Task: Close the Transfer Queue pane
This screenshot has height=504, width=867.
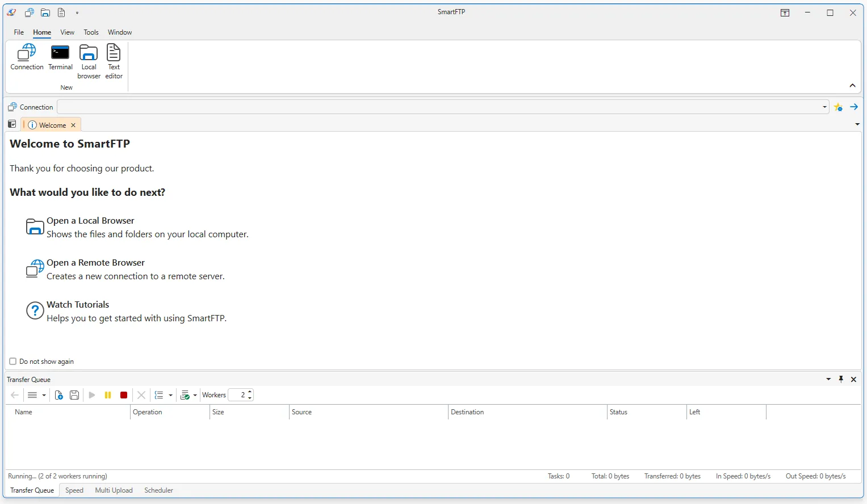Action: (853, 379)
